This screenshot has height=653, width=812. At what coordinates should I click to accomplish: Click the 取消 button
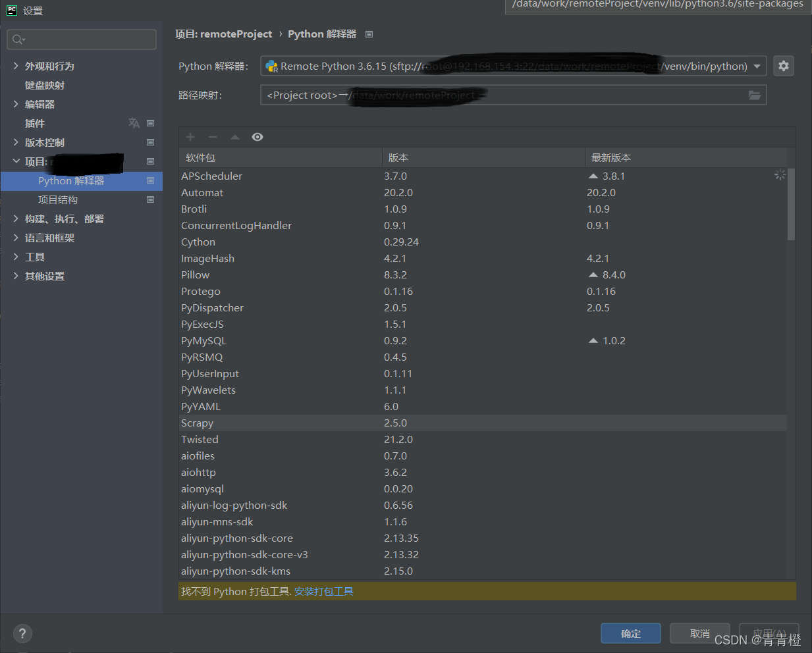pyautogui.click(x=699, y=633)
